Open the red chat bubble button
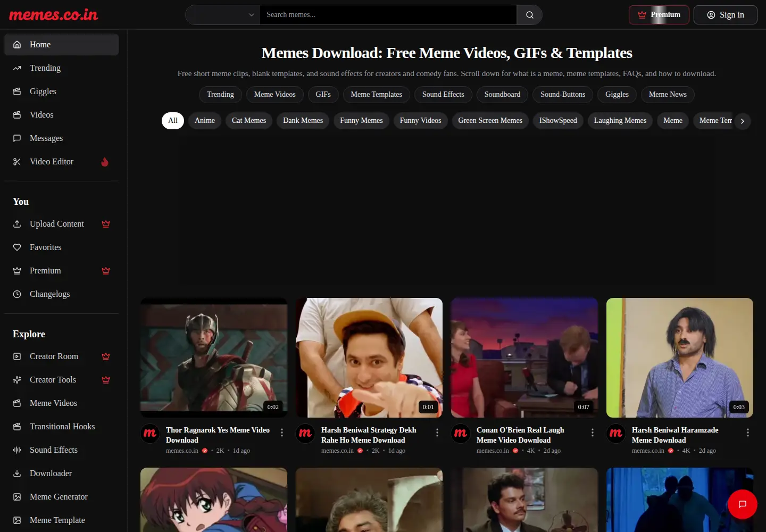This screenshot has width=766, height=532. click(x=743, y=504)
